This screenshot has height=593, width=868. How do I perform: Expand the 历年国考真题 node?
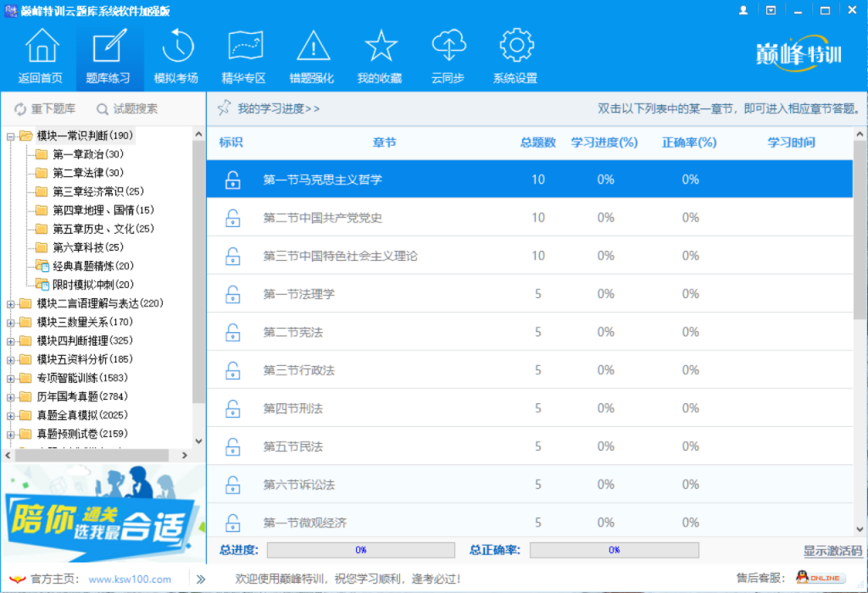point(10,397)
